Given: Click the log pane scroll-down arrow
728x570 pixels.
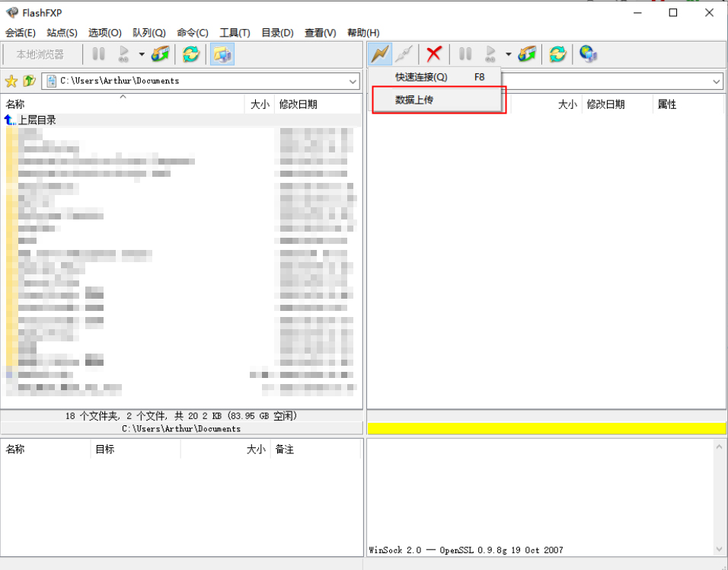Looking at the screenshot, I should (719, 549).
